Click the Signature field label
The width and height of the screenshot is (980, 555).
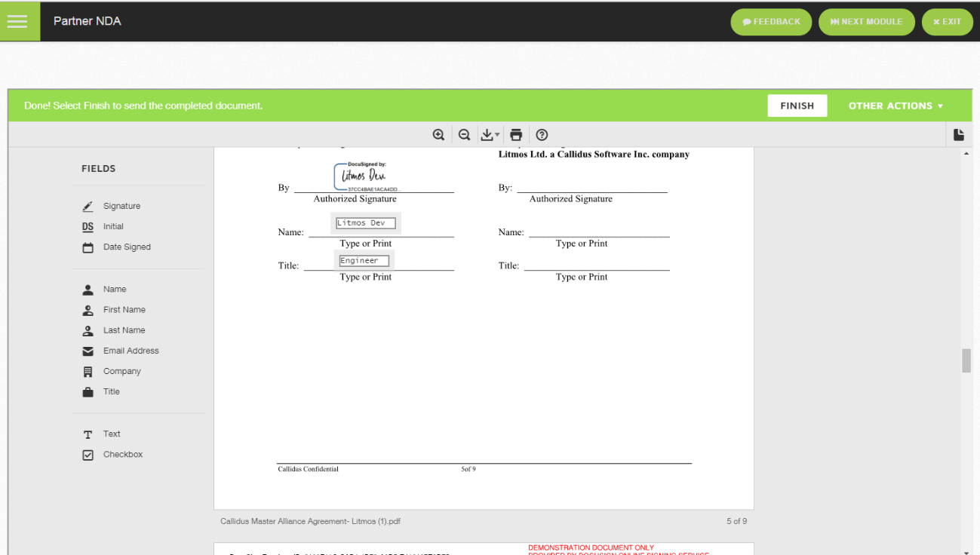pos(121,206)
